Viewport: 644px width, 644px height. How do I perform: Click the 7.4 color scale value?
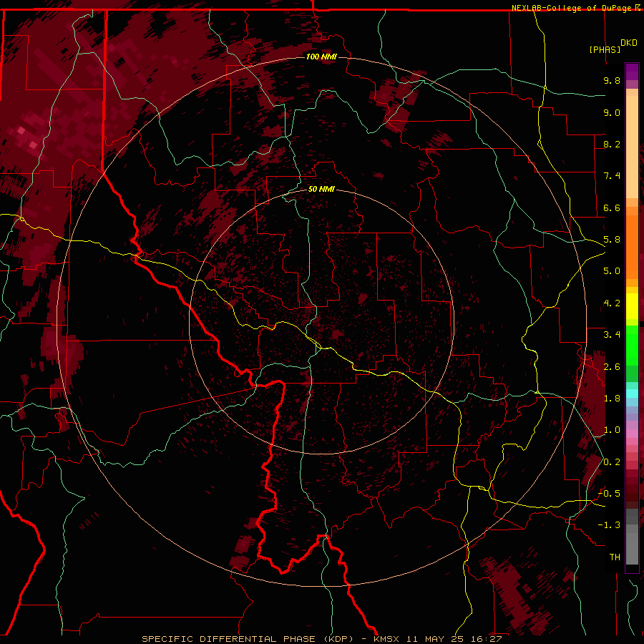(x=612, y=176)
